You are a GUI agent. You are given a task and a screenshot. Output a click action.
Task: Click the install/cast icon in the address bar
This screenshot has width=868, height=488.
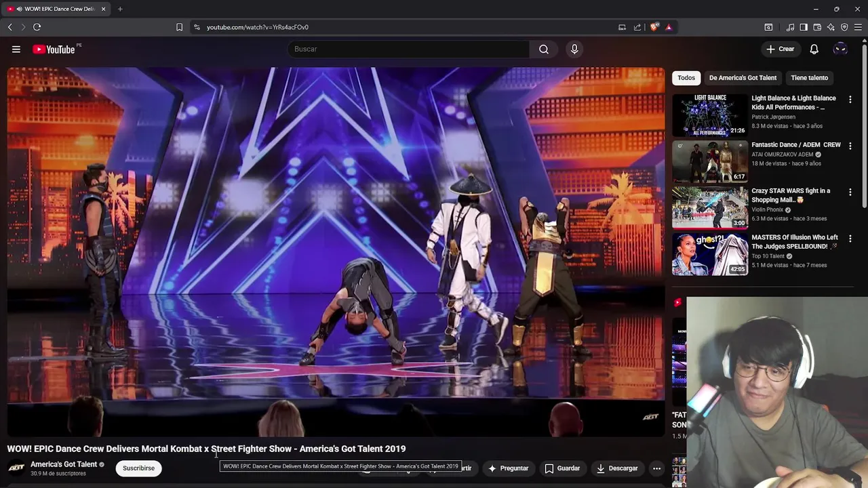point(622,27)
